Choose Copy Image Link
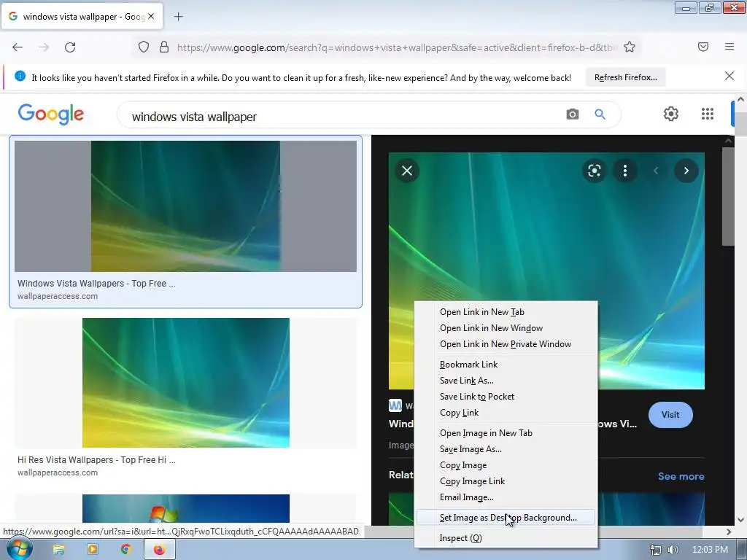 (506, 481)
